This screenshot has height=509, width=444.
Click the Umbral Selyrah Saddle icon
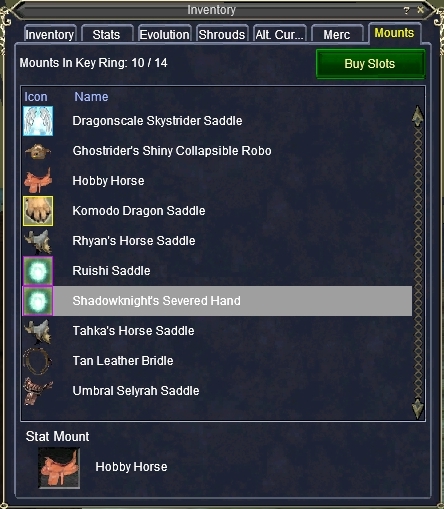point(38,391)
